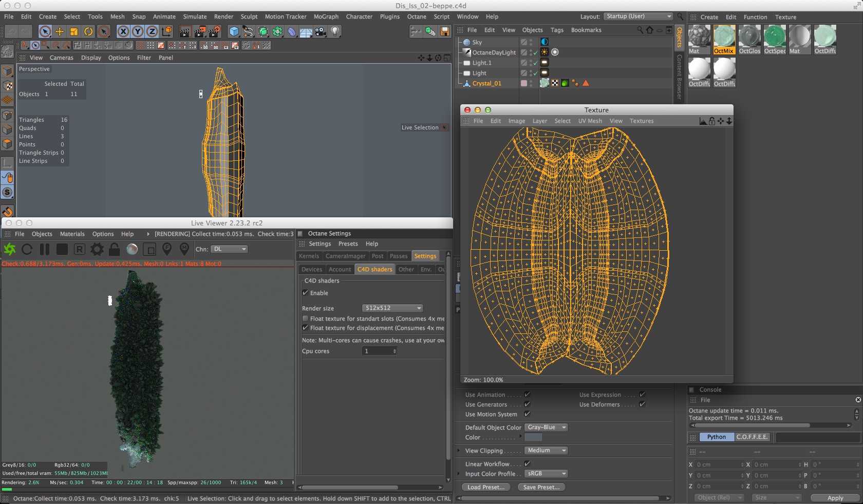The image size is (863, 504).
Task: Click the Live Viewer lock resolution icon
Action: point(114,250)
